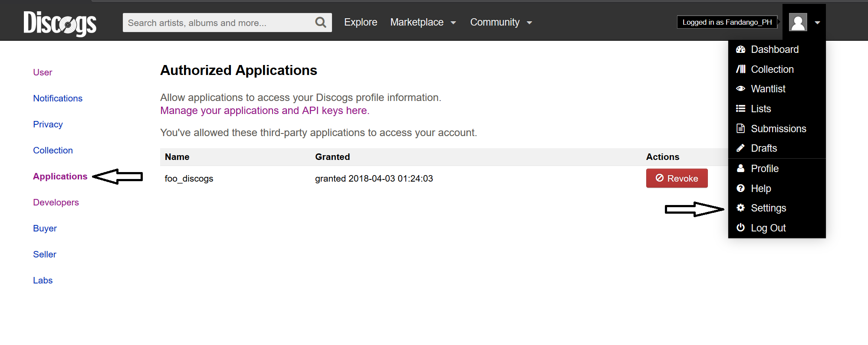Click the Name column header
Image resolution: width=868 pixels, height=345 pixels.
177,157
